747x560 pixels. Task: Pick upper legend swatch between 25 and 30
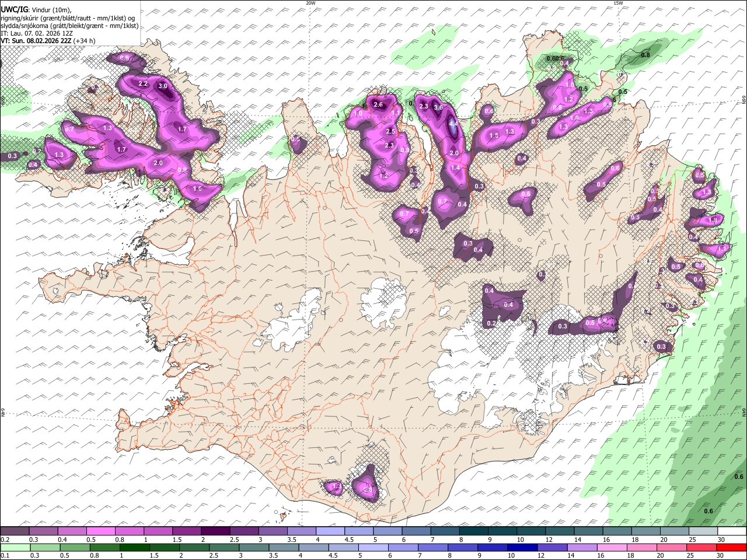(x=703, y=531)
